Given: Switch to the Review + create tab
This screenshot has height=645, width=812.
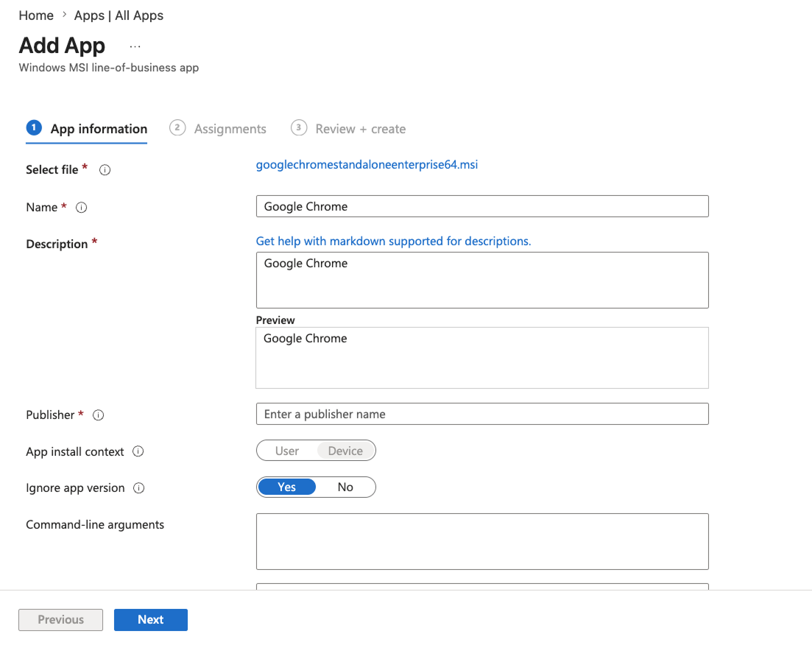Looking at the screenshot, I should click(x=348, y=129).
